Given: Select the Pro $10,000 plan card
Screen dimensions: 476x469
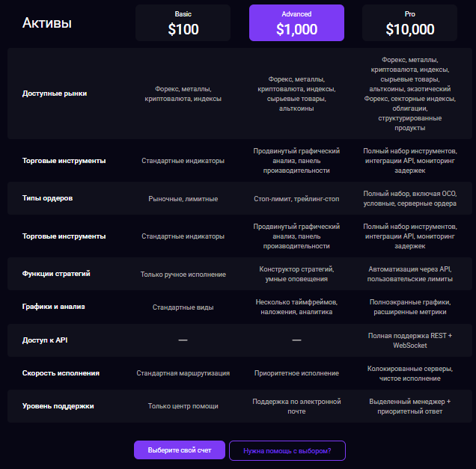Looking at the screenshot, I should pyautogui.click(x=409, y=23).
